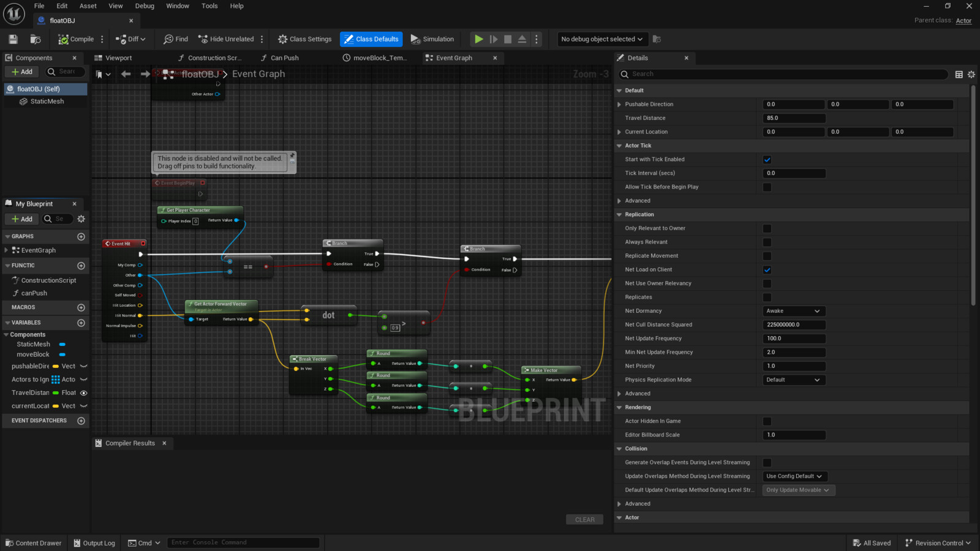Viewport: 980px width, 551px height.
Task: Enable Allow Tick Before Begin Play
Action: 767,187
